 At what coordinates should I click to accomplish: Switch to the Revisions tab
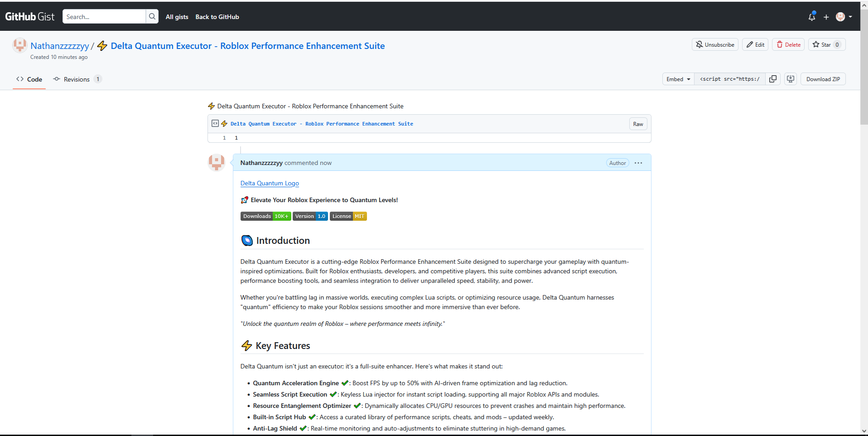click(77, 79)
